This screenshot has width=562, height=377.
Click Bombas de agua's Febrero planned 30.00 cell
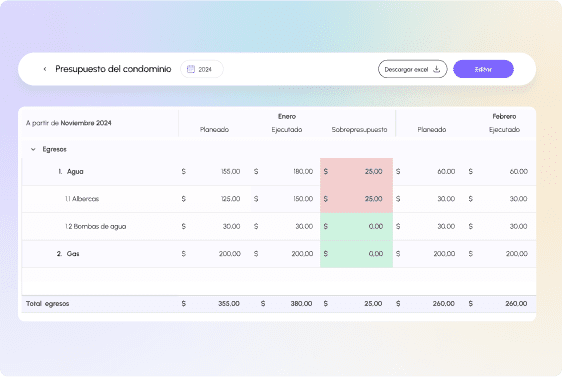pos(429,226)
